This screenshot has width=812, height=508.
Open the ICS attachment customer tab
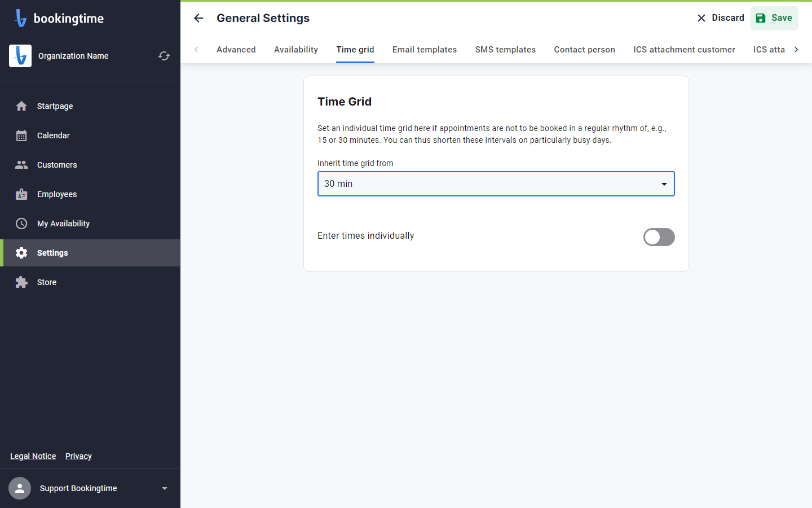point(684,50)
